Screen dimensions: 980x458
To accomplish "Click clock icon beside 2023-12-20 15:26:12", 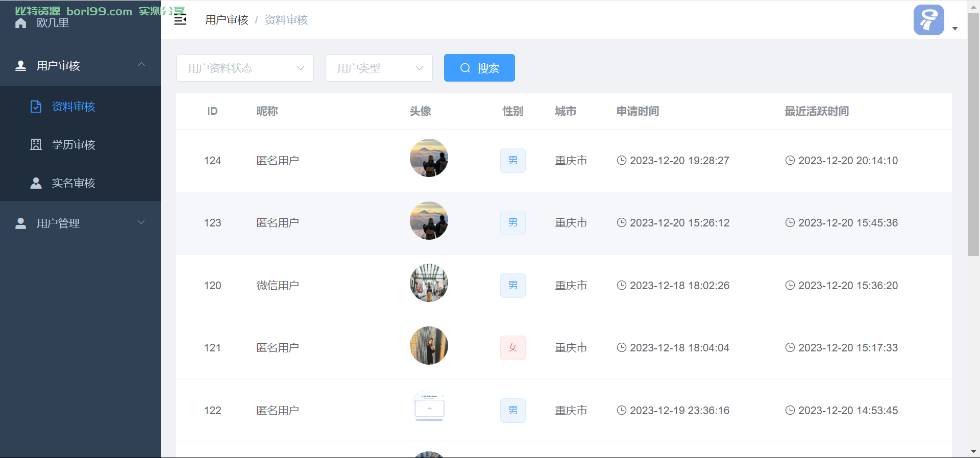I will pos(622,222).
